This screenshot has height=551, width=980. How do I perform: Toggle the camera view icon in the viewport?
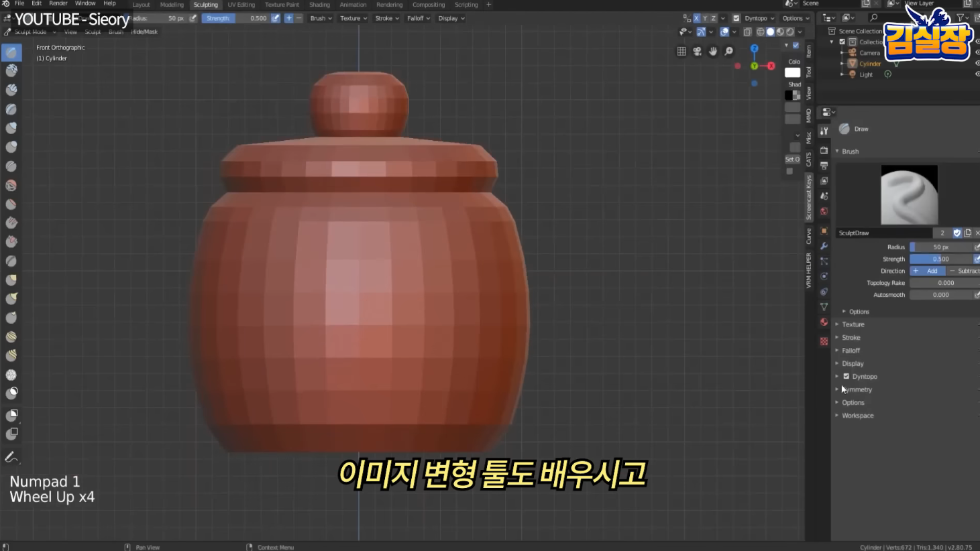coord(696,52)
